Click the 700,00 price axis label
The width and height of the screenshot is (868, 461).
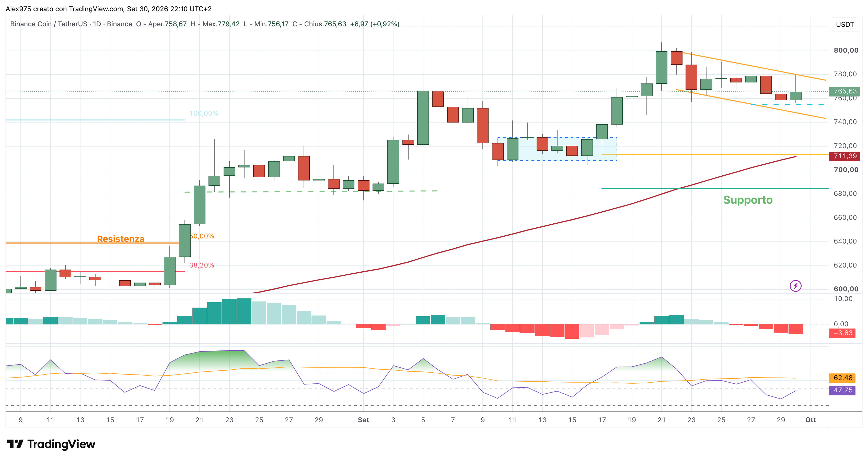pyautogui.click(x=846, y=170)
